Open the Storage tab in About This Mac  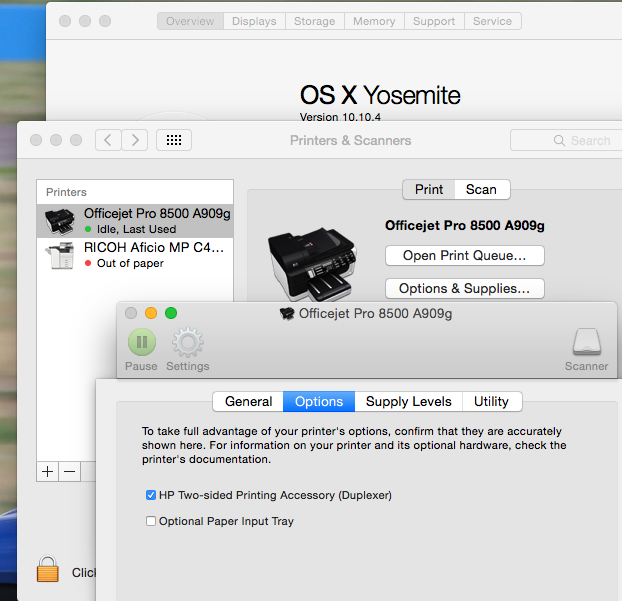[x=315, y=21]
